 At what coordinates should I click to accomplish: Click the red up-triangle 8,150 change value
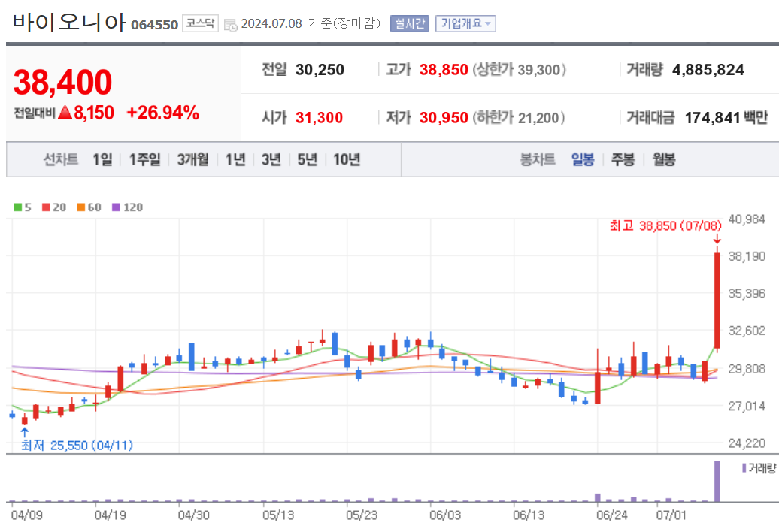click(86, 113)
